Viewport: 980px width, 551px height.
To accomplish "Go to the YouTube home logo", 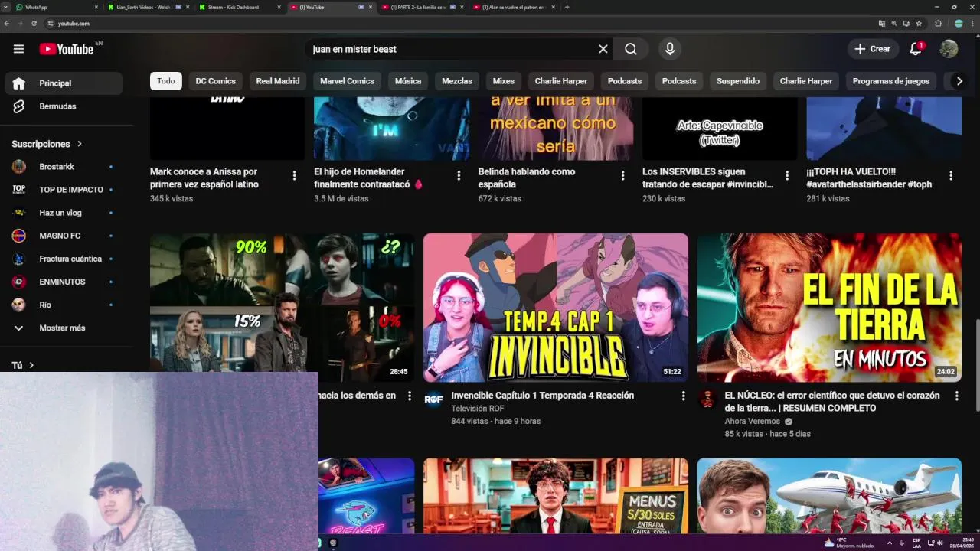I will pyautogui.click(x=67, y=49).
